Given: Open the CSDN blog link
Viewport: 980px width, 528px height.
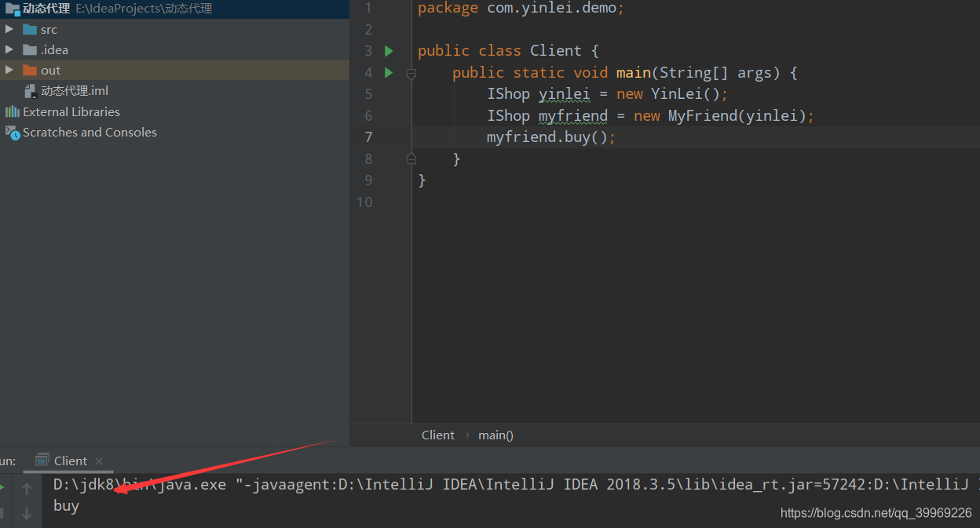Looking at the screenshot, I should tap(875, 512).
